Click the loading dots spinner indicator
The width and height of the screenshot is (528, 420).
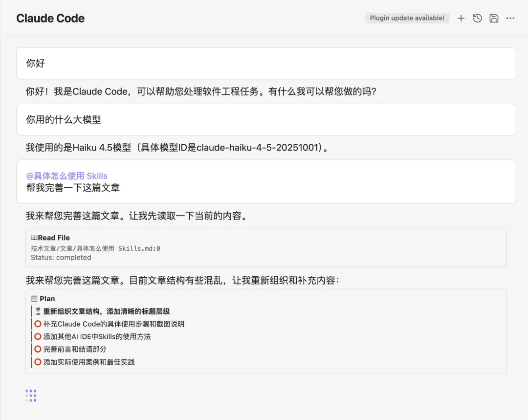(31, 396)
